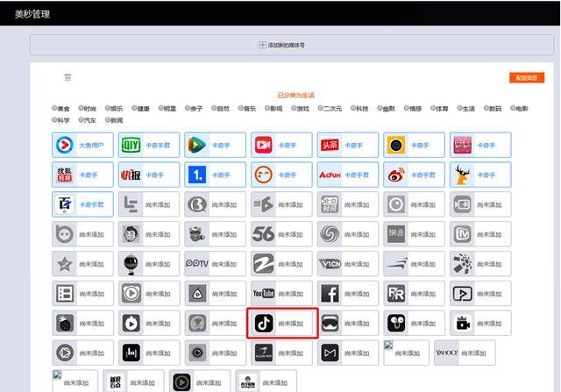Open the 美秒管理 header title
Viewport: 561px width, 392px height.
pyautogui.click(x=32, y=14)
